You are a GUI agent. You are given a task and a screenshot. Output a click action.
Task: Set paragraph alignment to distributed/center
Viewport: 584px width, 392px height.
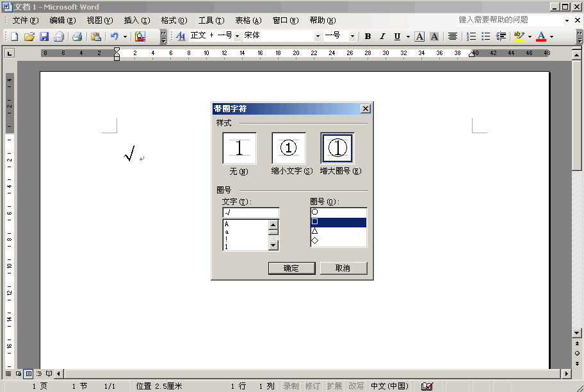[x=453, y=36]
